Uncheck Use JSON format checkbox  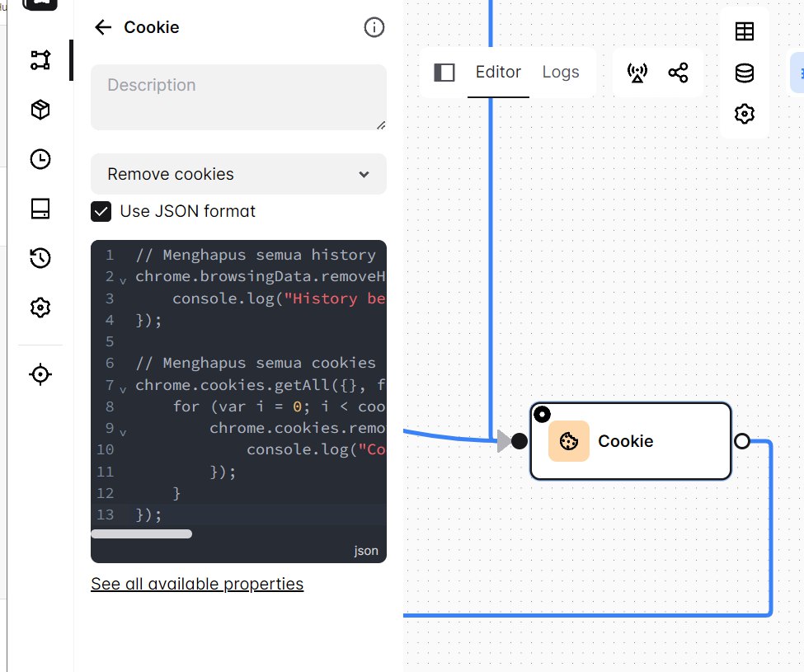[x=101, y=211]
